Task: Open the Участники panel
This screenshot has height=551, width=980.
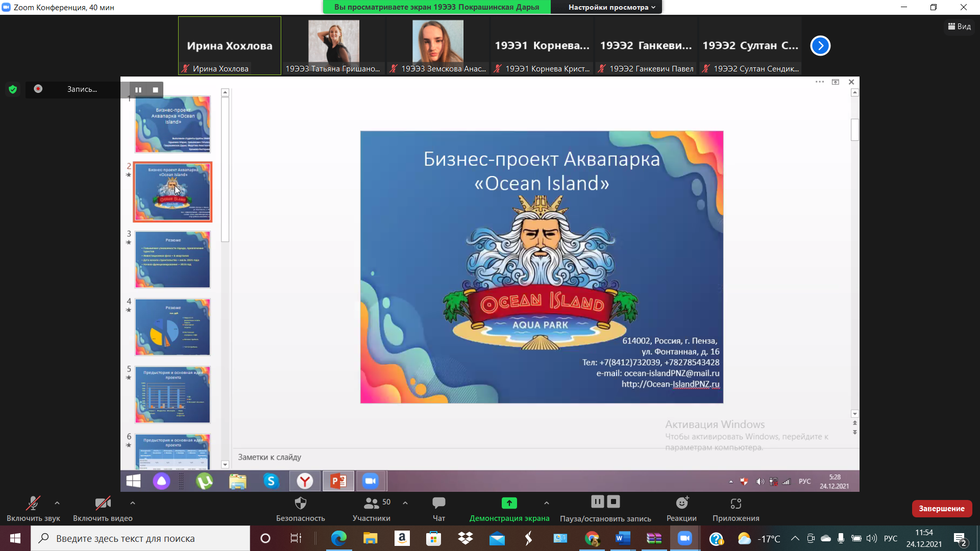Action: [x=372, y=509]
